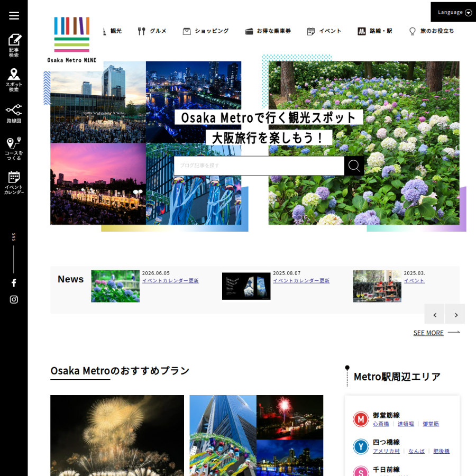Visit the Instagram page icon
The image size is (476, 476).
pyautogui.click(x=14, y=300)
